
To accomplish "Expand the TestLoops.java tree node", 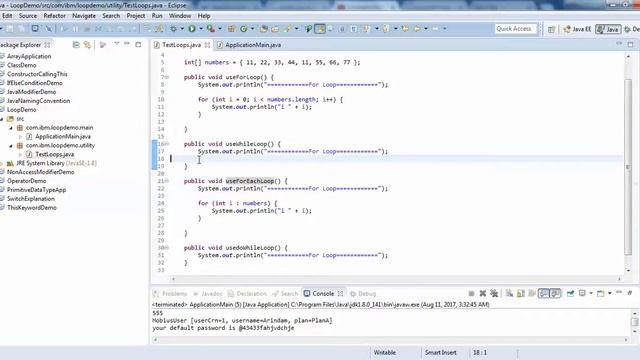I will tap(20, 155).
